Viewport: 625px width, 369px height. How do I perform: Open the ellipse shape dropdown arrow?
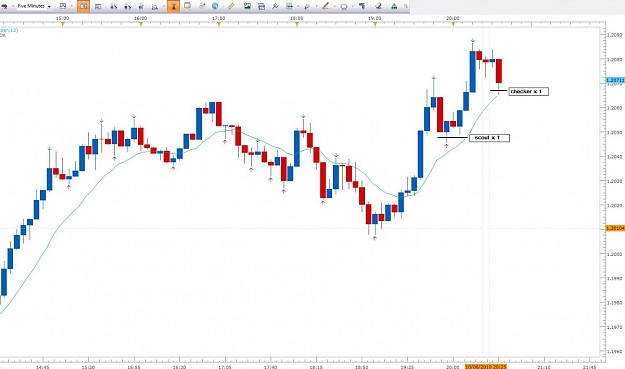[x=353, y=6]
